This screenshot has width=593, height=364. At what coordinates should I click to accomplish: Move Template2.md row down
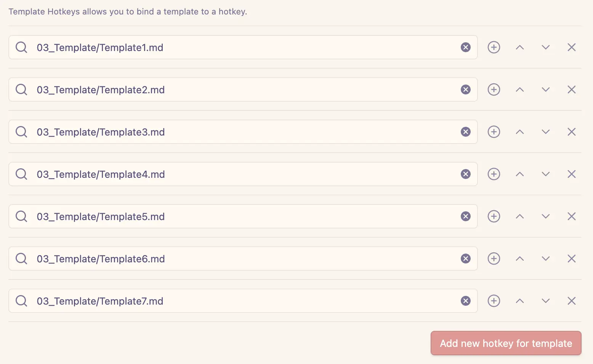[x=546, y=89]
